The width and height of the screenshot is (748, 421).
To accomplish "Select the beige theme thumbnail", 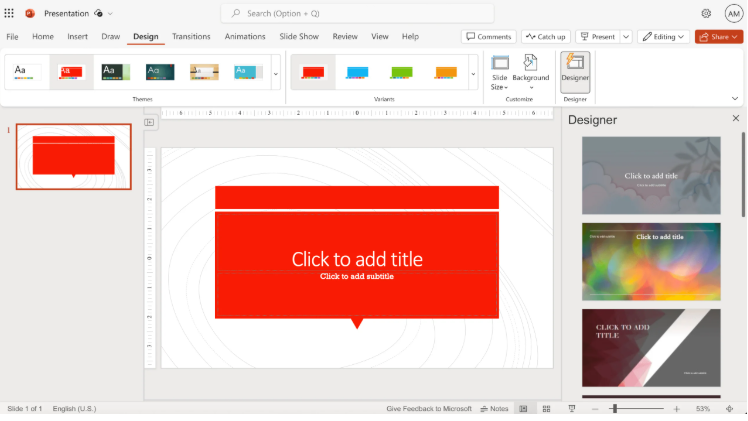I will point(204,72).
